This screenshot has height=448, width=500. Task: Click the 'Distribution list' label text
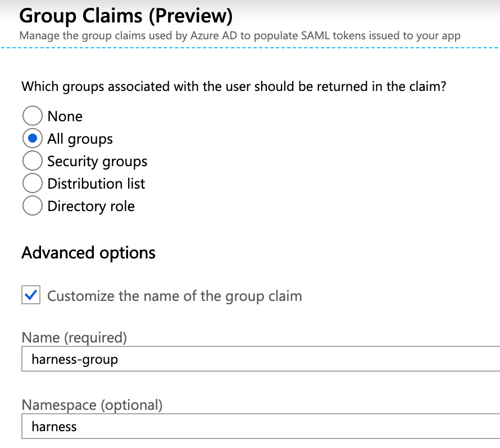click(x=96, y=184)
